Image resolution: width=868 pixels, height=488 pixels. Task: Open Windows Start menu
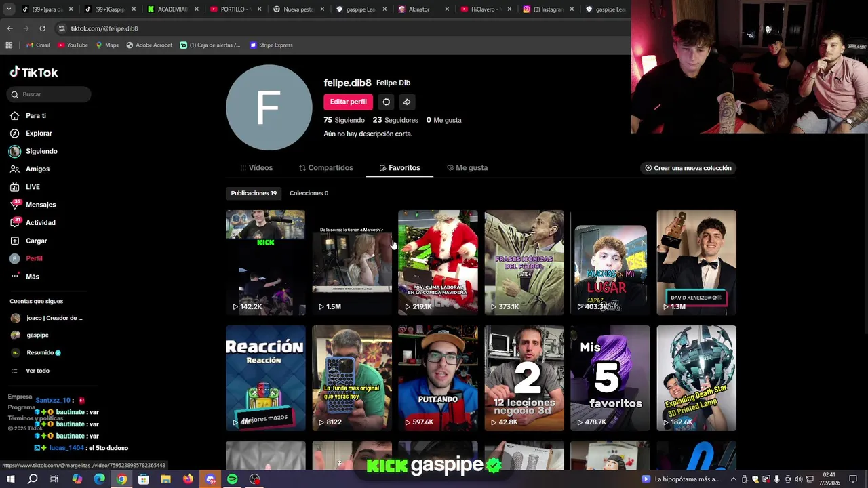pos(10,479)
